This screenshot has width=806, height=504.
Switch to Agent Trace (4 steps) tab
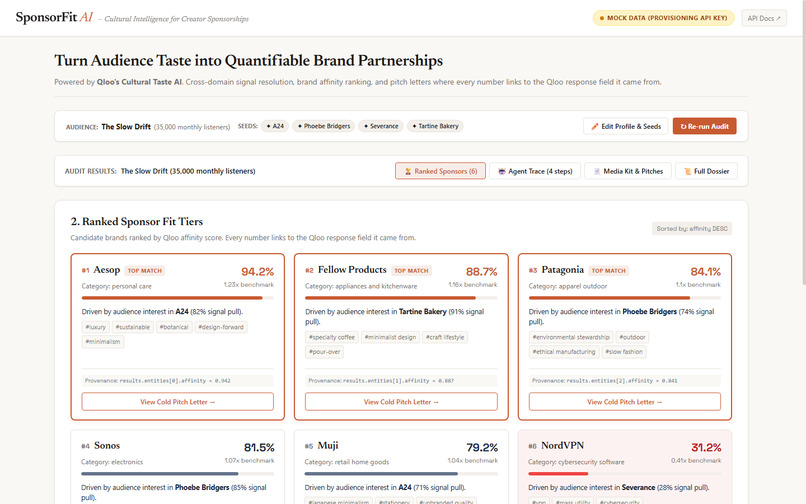coord(535,171)
